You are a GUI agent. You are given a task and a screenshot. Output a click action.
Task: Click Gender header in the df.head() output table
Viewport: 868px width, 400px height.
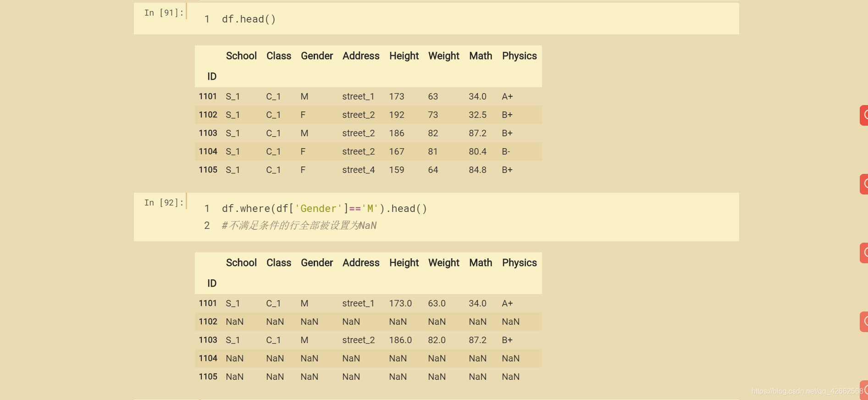[317, 56]
